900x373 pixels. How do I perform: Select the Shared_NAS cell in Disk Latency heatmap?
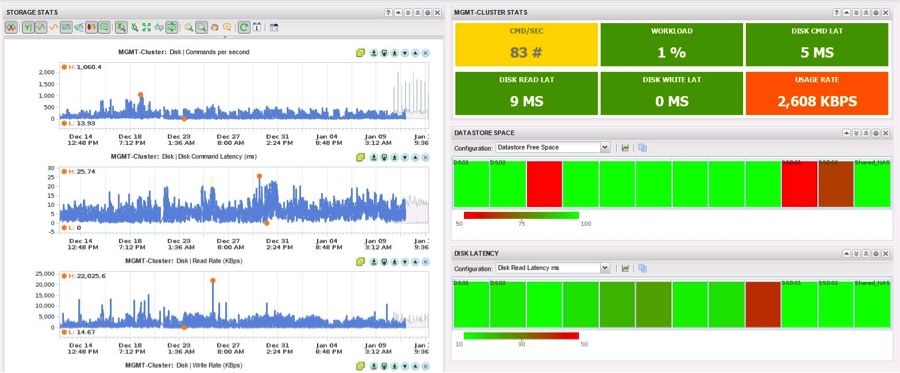[872, 304]
